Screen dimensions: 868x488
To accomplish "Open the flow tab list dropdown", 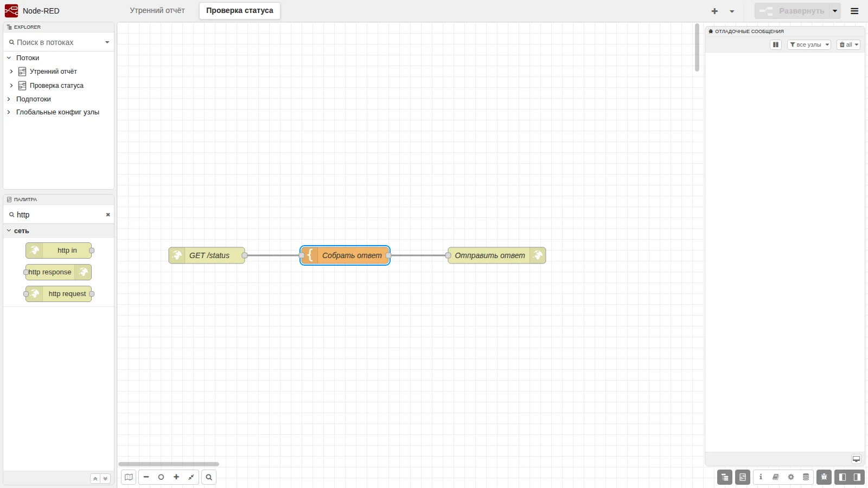I will [x=732, y=11].
